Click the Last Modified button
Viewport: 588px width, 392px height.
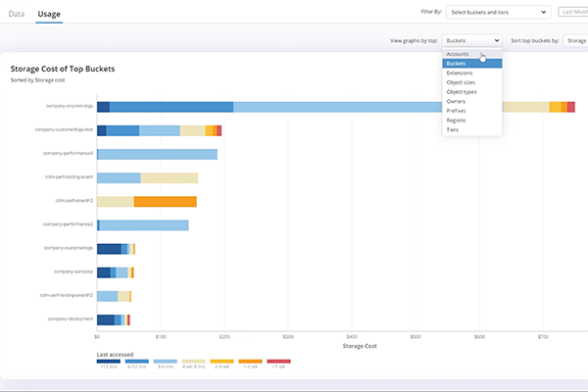pos(571,12)
